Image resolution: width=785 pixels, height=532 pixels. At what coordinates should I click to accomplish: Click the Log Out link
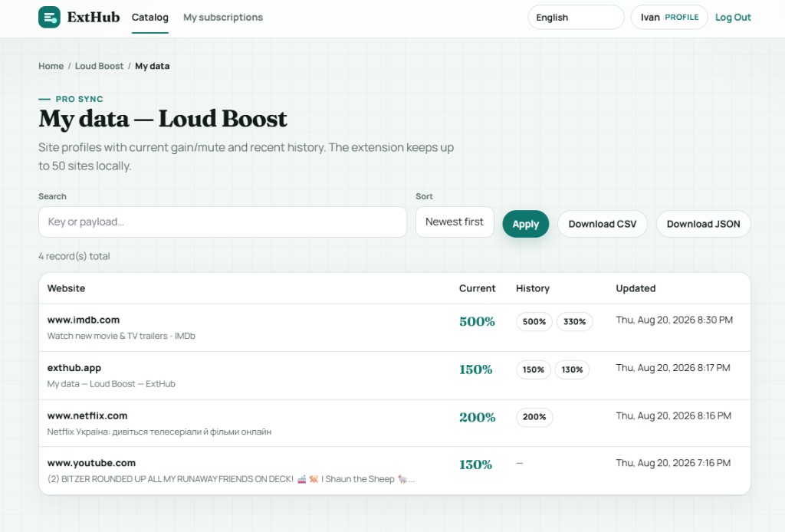(733, 18)
